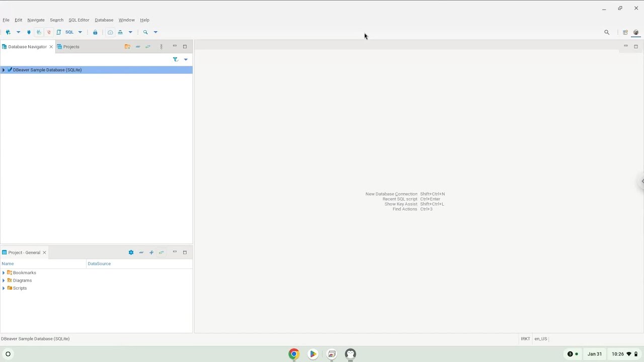
Task: Open the Dashboard gauge icon
Action: point(110,32)
